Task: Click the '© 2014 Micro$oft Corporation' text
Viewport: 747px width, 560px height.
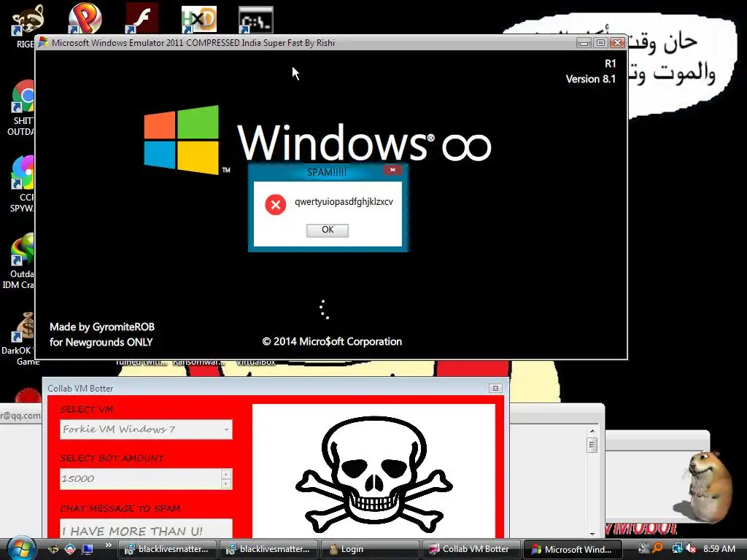Action: coord(332,341)
